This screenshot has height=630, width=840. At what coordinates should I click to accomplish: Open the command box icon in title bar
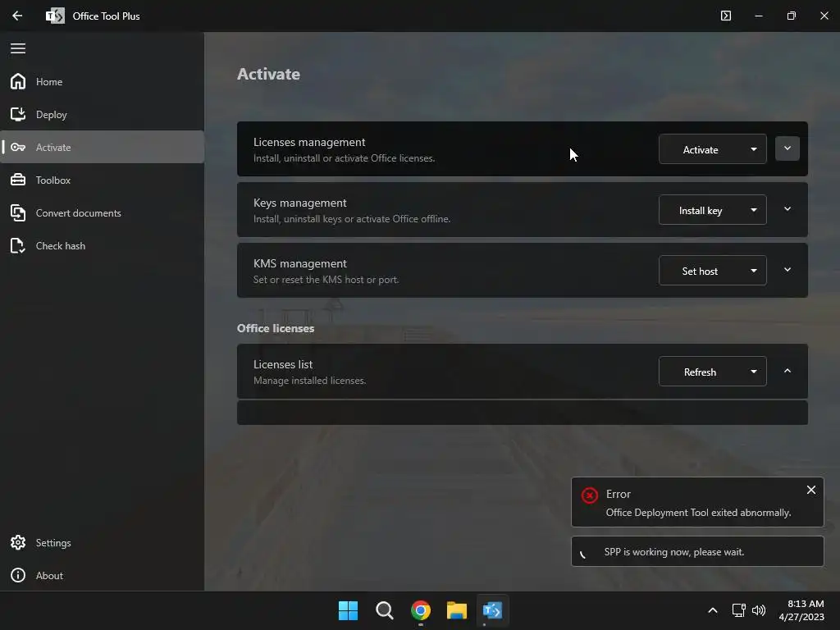[726, 16]
